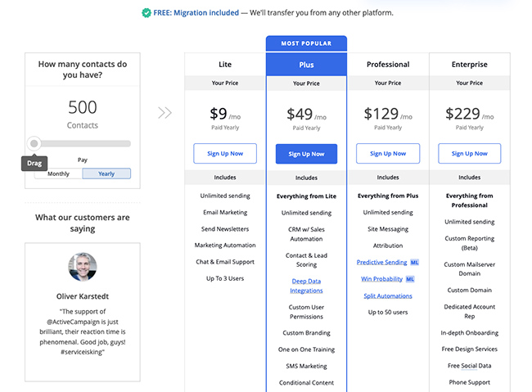532x392 pixels.
Task: Select the Enterprise plan column header
Action: coord(470,65)
